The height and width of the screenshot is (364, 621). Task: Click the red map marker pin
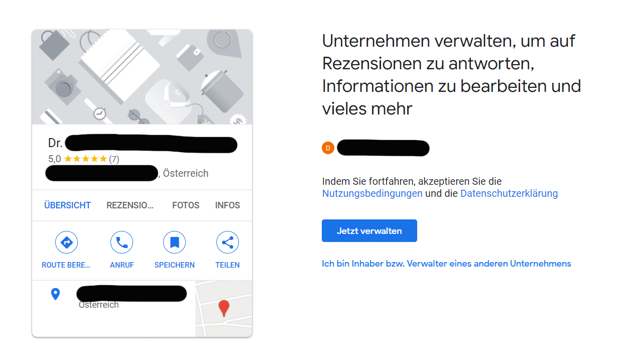click(224, 308)
